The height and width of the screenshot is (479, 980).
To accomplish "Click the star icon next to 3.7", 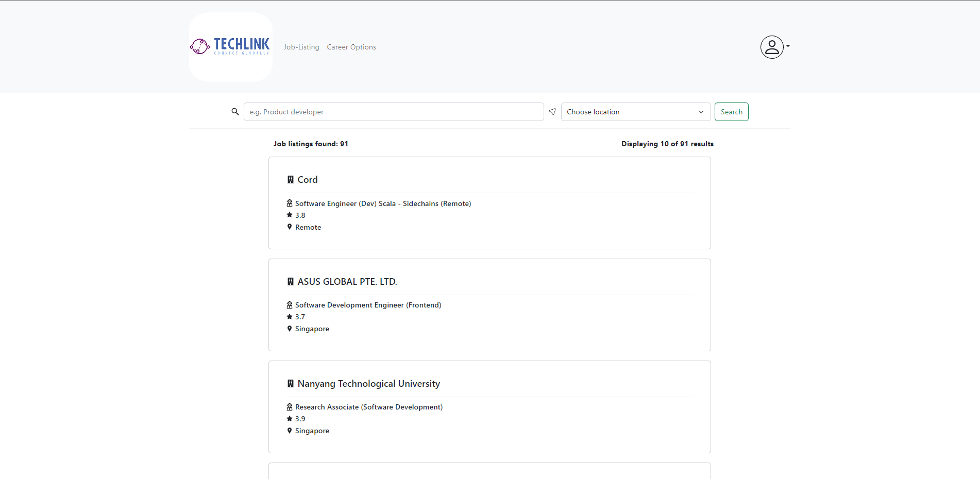I will pos(290,316).
